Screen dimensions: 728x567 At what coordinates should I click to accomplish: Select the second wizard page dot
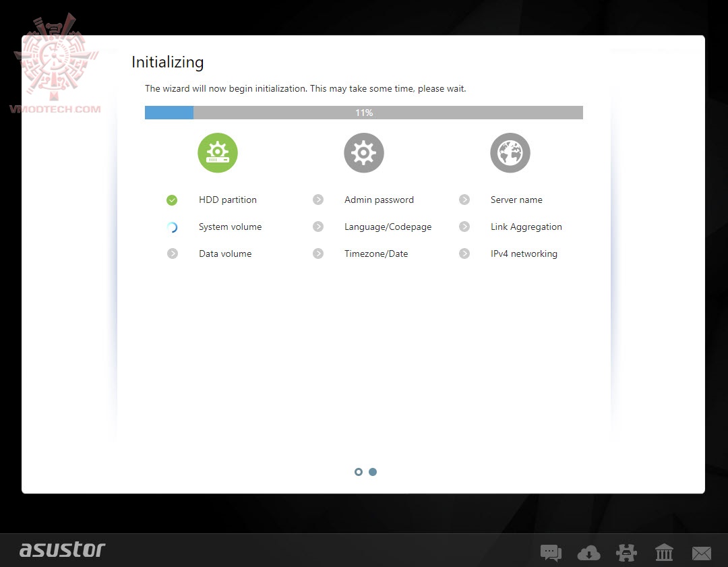click(x=373, y=472)
